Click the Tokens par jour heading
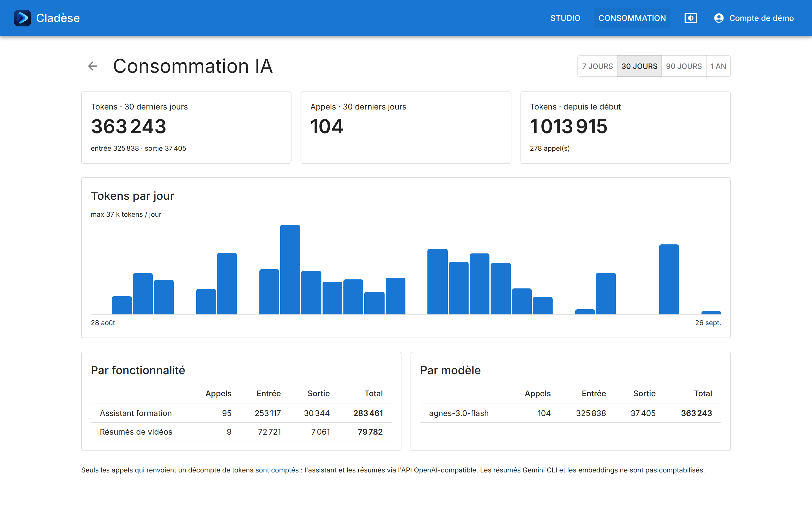This screenshot has width=812, height=508. [x=133, y=196]
